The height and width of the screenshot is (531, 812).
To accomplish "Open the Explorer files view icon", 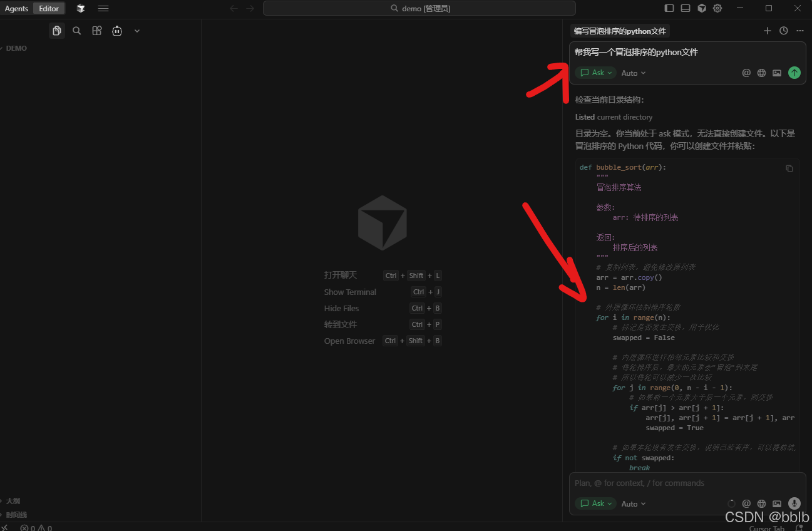I will click(x=57, y=31).
